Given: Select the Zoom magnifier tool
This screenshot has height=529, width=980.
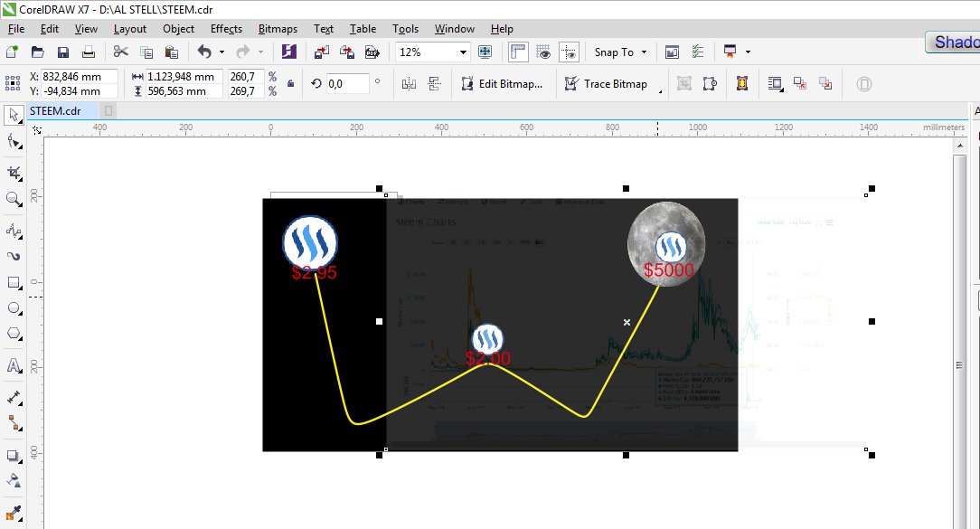Looking at the screenshot, I should [14, 199].
